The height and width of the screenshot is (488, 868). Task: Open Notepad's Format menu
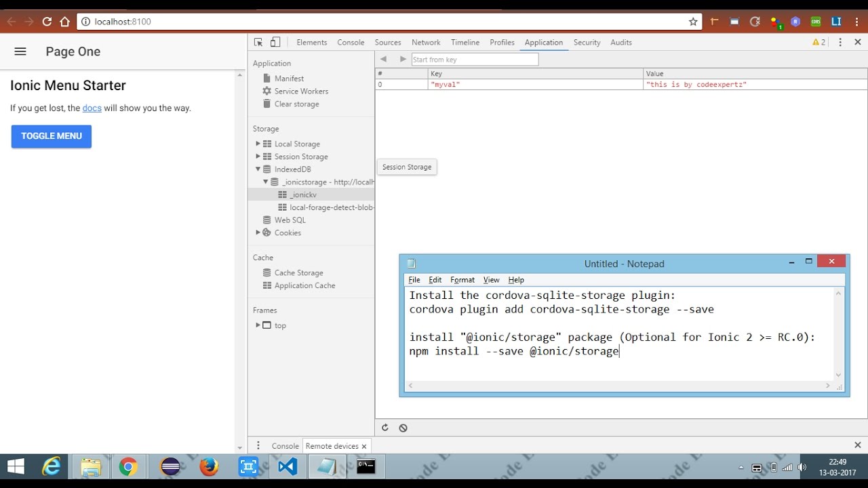coord(462,280)
